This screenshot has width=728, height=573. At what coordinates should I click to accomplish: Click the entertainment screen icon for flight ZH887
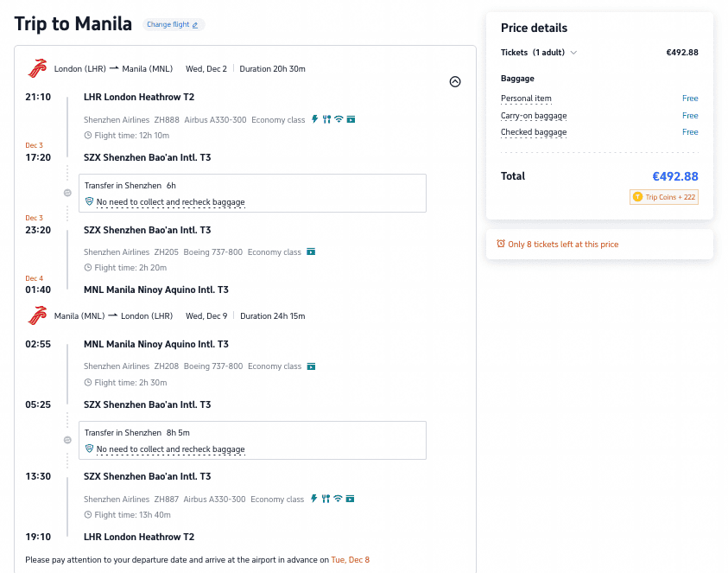point(350,499)
